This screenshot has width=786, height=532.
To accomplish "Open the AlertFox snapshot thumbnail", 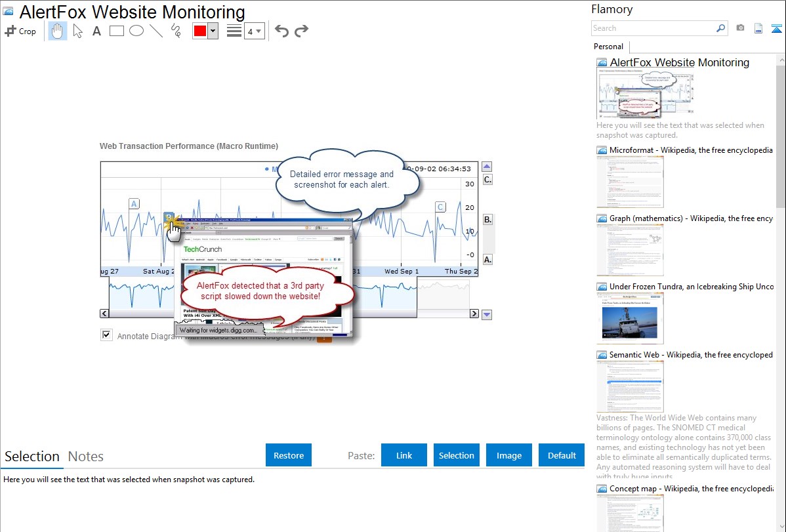I will click(x=646, y=94).
